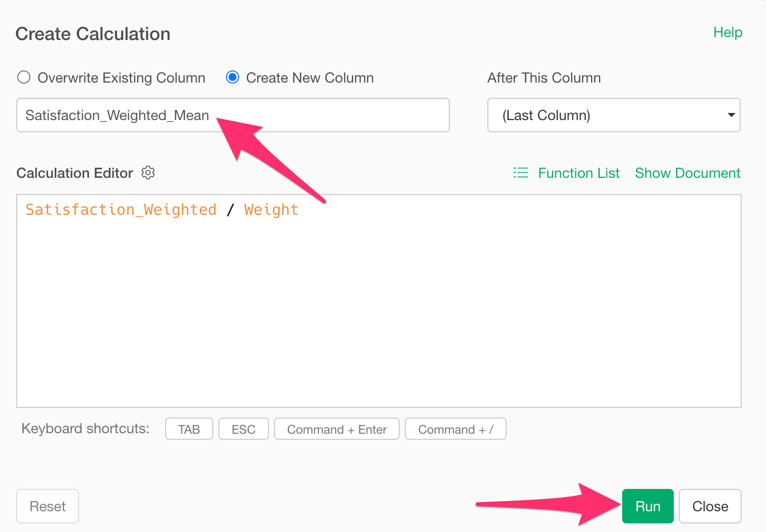Open the Function List link
Screen dimensions: 766x532
pyautogui.click(x=579, y=173)
